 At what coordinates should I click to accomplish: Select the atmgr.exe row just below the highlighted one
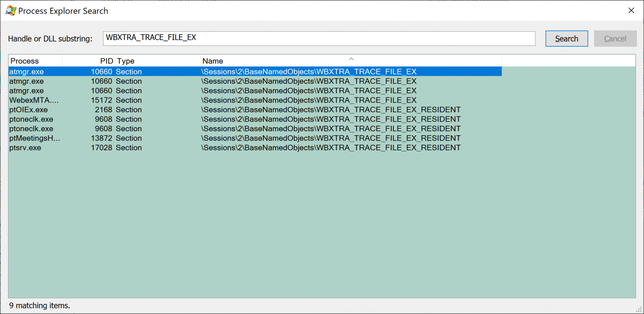pos(27,81)
